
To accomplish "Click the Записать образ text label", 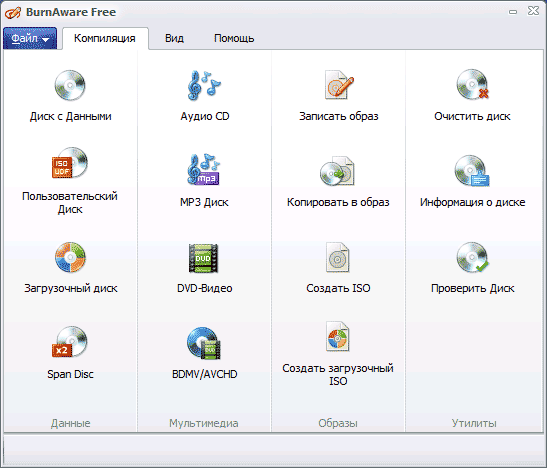I will click(x=339, y=116).
